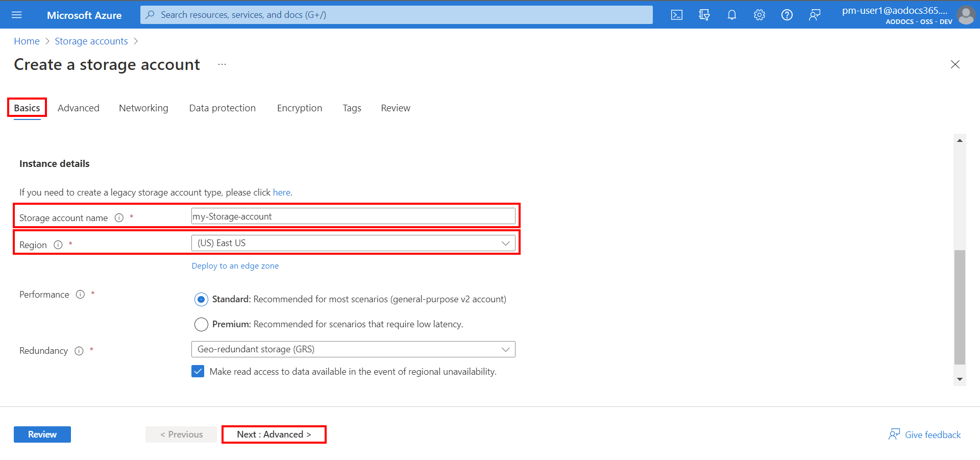The height and width of the screenshot is (460, 980).
Task: Click the top bar feedback icon
Action: tap(814, 15)
